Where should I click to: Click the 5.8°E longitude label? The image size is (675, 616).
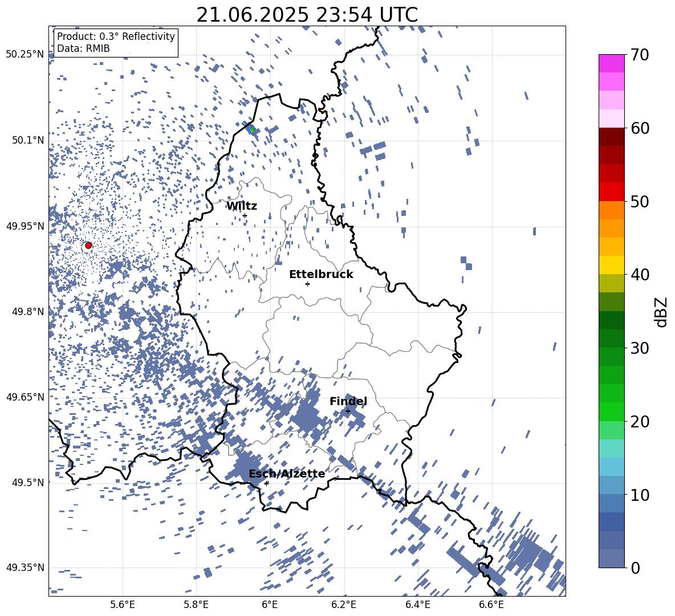pos(196,605)
